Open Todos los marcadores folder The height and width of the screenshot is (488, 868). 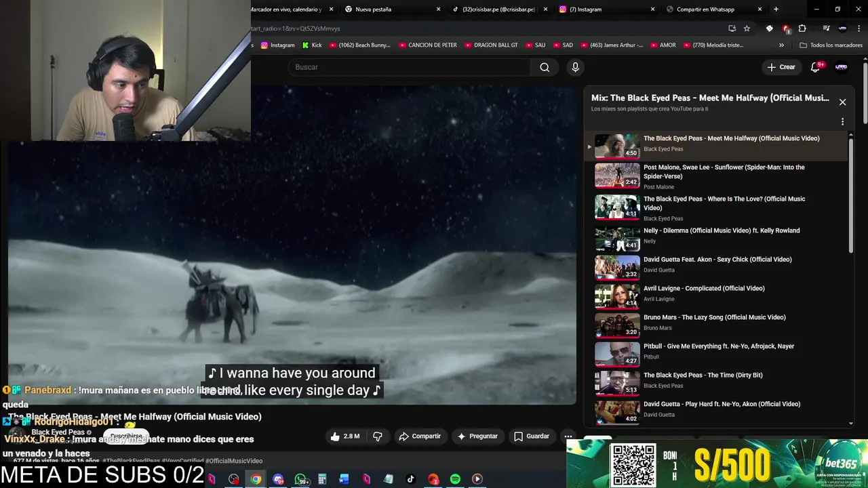(831, 45)
